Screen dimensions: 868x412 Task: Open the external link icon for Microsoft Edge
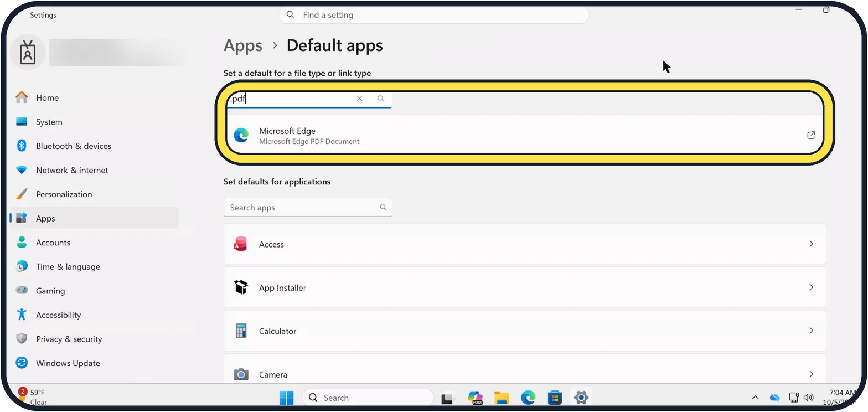click(x=811, y=135)
